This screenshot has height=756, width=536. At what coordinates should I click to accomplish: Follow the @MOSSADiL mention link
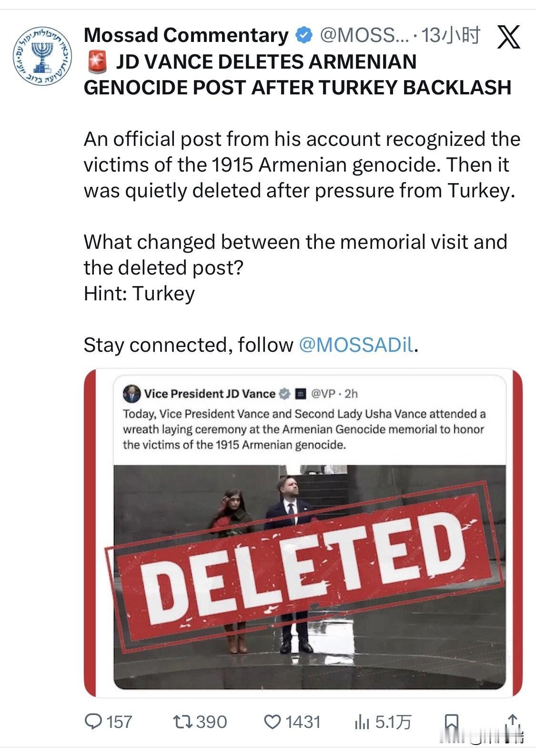tap(356, 345)
